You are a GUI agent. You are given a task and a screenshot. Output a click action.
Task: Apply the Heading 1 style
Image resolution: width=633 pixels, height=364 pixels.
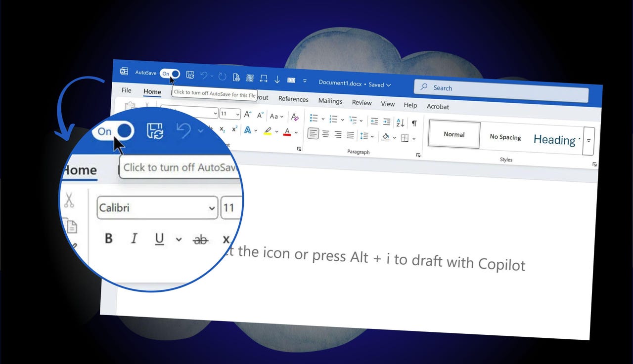(556, 140)
